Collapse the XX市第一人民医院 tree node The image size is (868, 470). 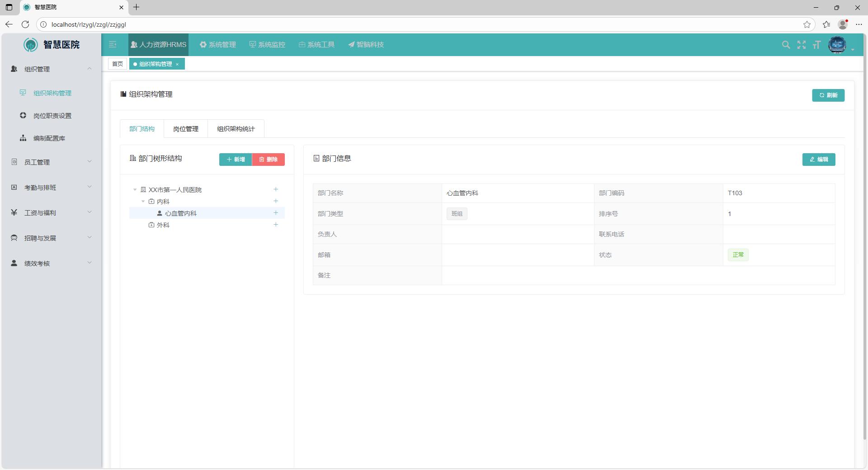[x=135, y=190]
